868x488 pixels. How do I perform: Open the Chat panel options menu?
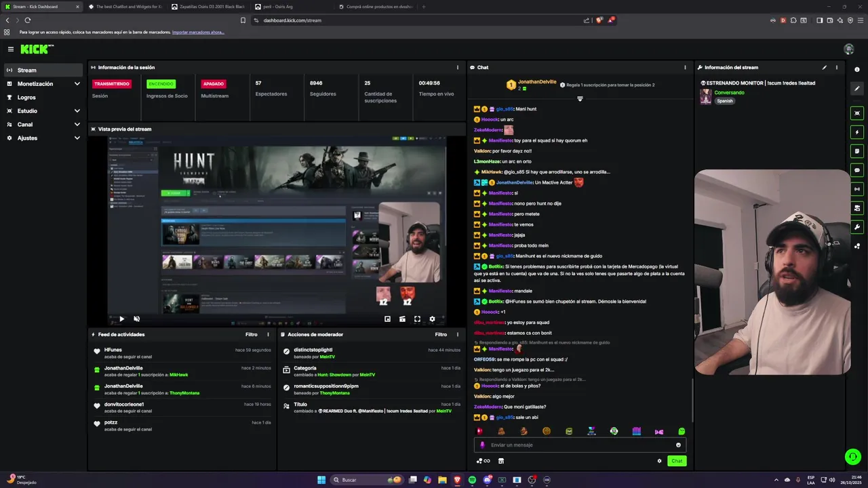pos(685,68)
